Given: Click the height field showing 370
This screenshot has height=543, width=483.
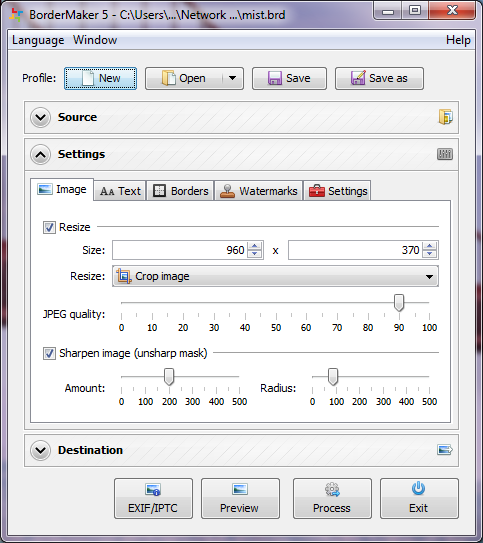Looking at the screenshot, I should click(x=355, y=250).
